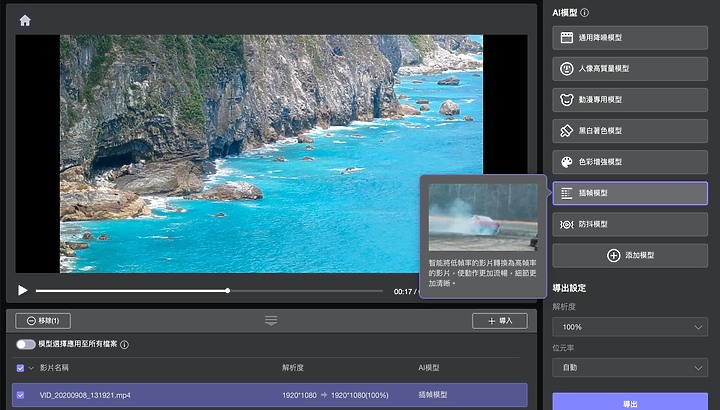This screenshot has width=720, height=410.
Task: Go to the home screen icon
Action: click(25, 20)
